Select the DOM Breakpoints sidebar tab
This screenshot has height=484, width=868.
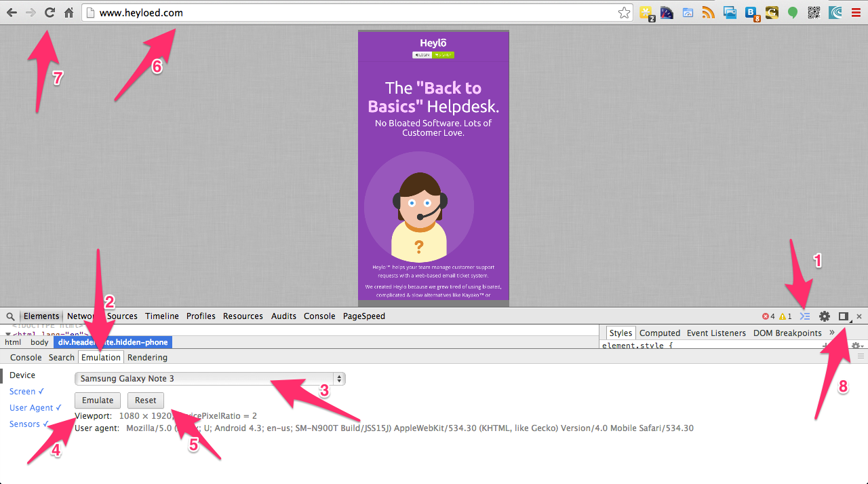787,333
